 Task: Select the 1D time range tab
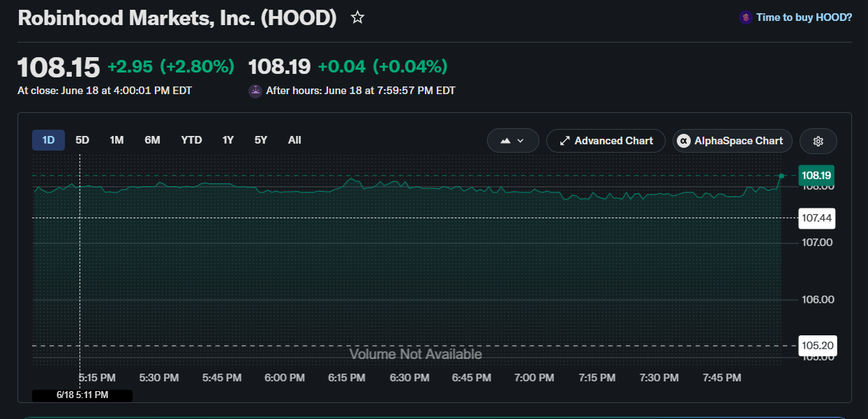48,140
